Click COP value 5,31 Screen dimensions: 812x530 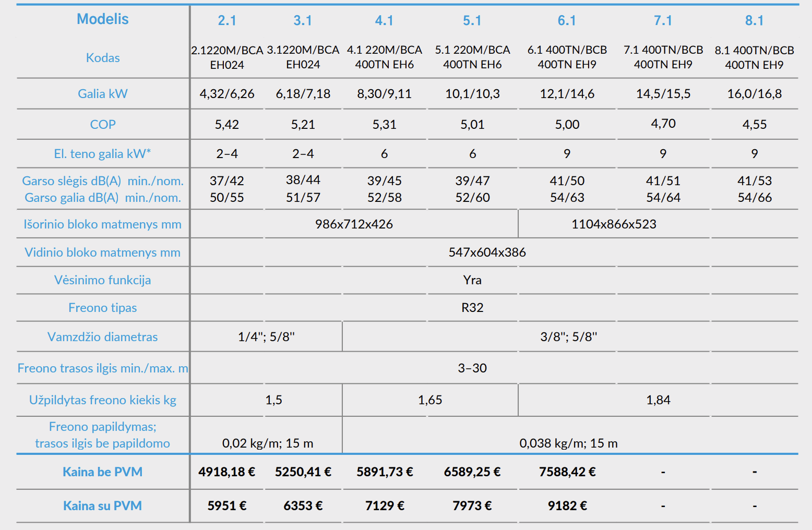[385, 125]
